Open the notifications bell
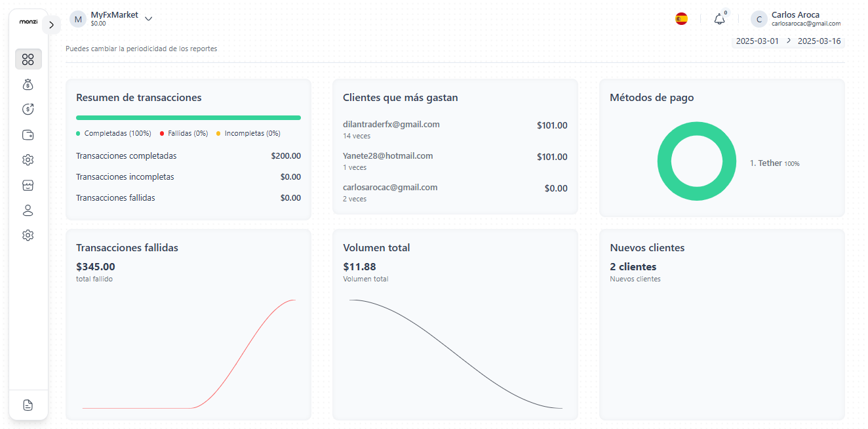This screenshot has width=868, height=429. (719, 19)
